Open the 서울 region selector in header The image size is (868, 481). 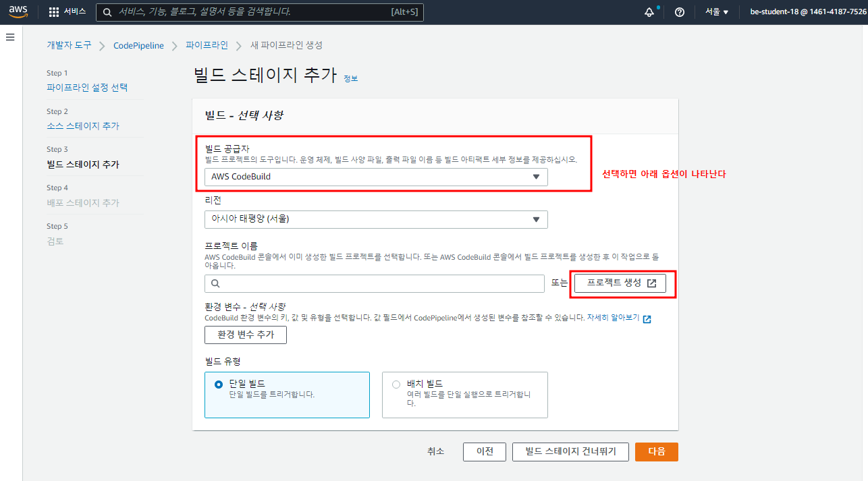coord(717,12)
